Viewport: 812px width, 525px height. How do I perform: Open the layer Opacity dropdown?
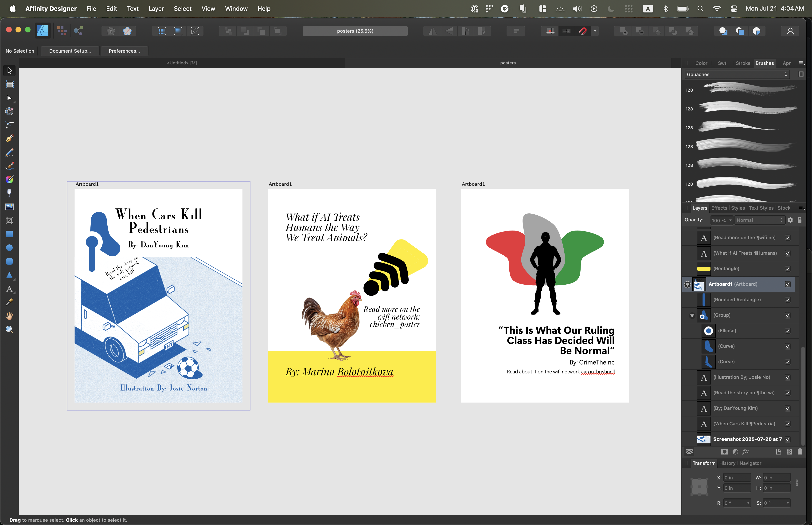(x=730, y=220)
